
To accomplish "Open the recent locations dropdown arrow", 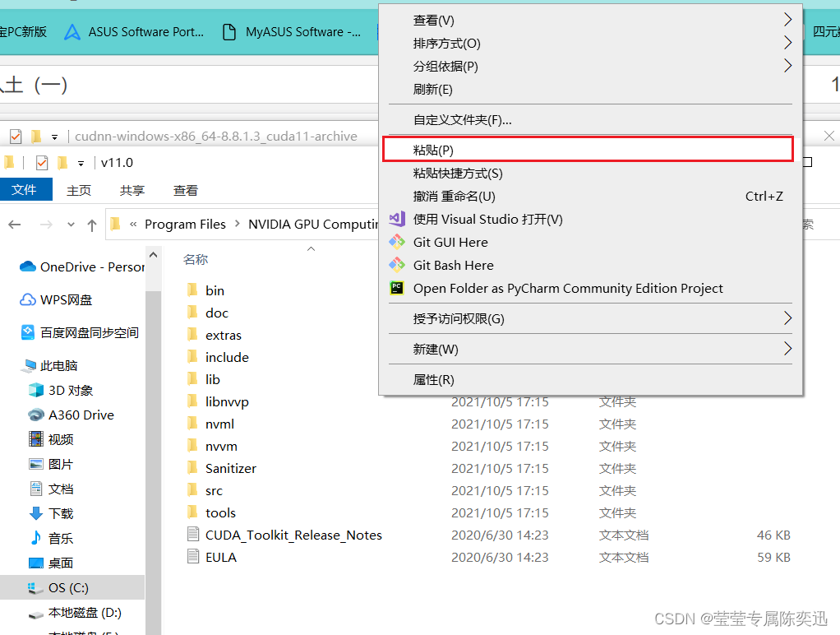I will [x=71, y=225].
